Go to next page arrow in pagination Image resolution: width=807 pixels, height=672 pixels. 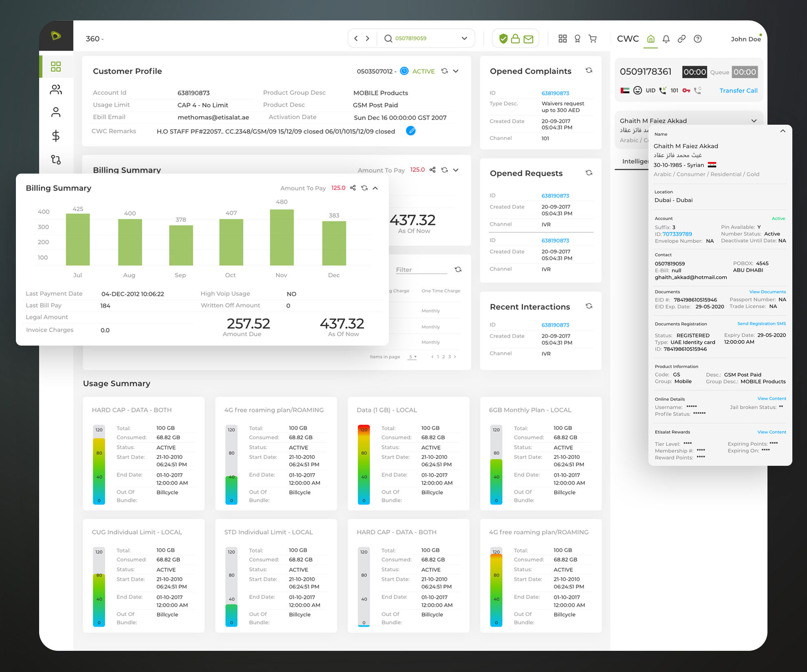coord(455,357)
